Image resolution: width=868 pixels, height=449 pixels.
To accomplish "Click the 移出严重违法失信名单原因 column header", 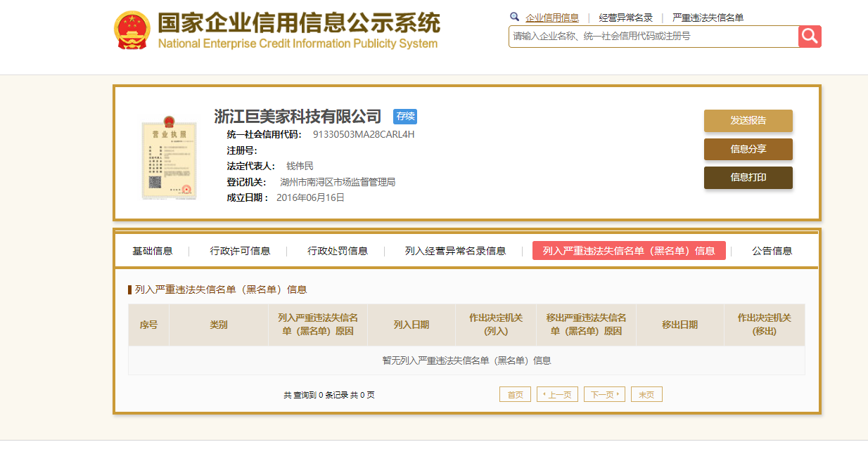I will [586, 325].
